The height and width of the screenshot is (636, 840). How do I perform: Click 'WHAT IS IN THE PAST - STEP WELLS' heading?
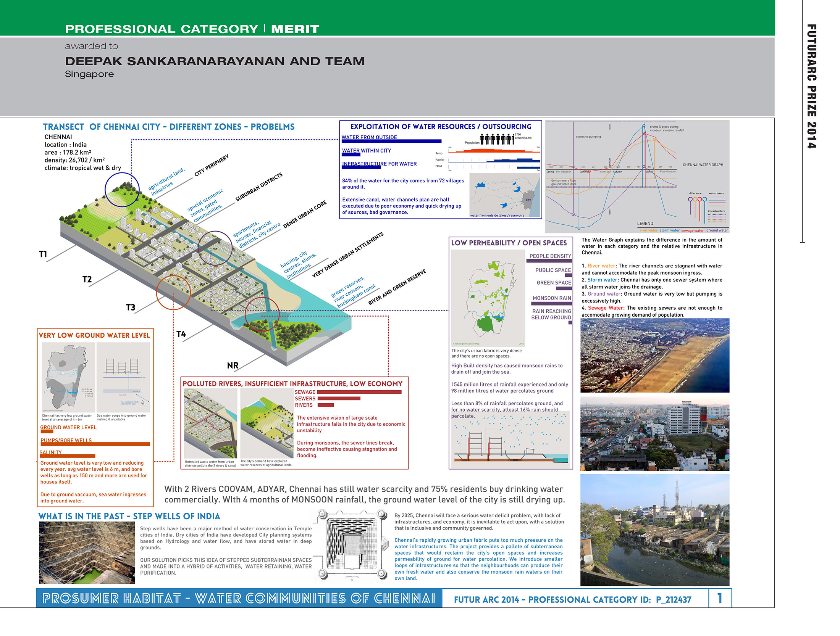click(129, 516)
